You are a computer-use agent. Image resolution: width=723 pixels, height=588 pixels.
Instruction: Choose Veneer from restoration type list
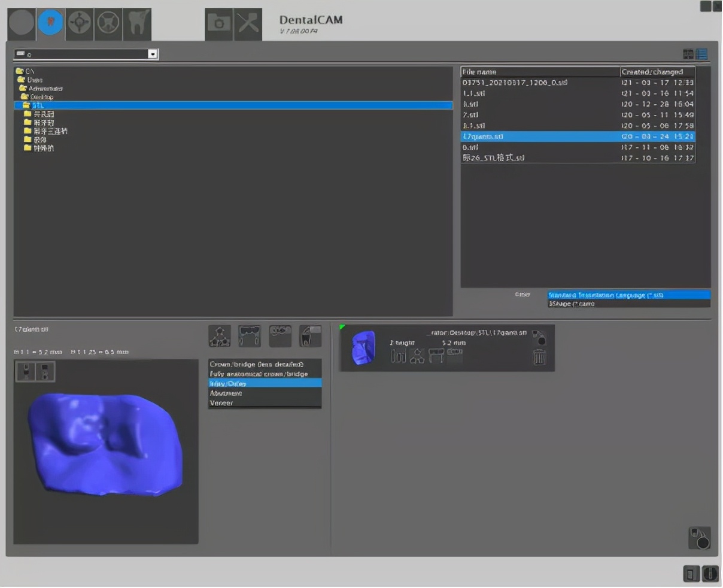221,403
